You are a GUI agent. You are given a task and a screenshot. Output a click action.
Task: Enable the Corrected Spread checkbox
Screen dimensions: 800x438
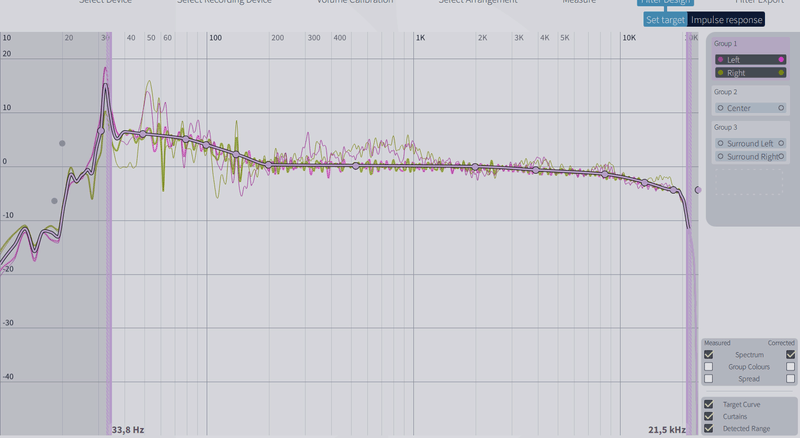tap(790, 379)
